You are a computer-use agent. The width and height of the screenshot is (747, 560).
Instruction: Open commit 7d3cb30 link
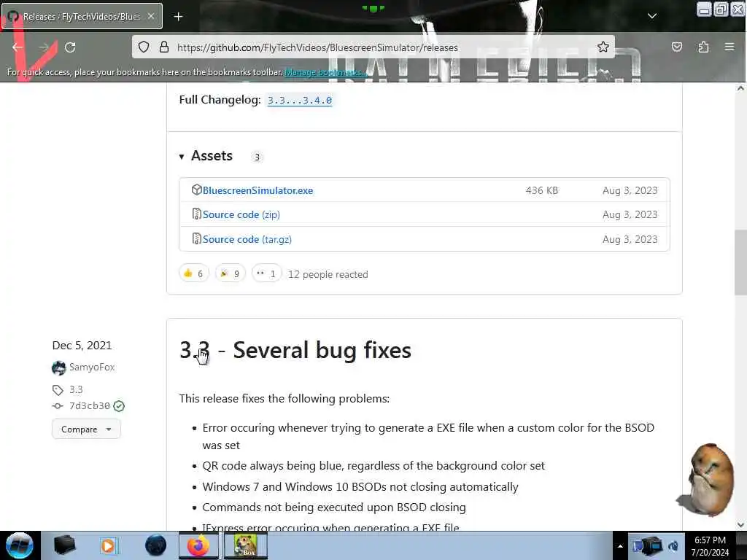coord(90,405)
